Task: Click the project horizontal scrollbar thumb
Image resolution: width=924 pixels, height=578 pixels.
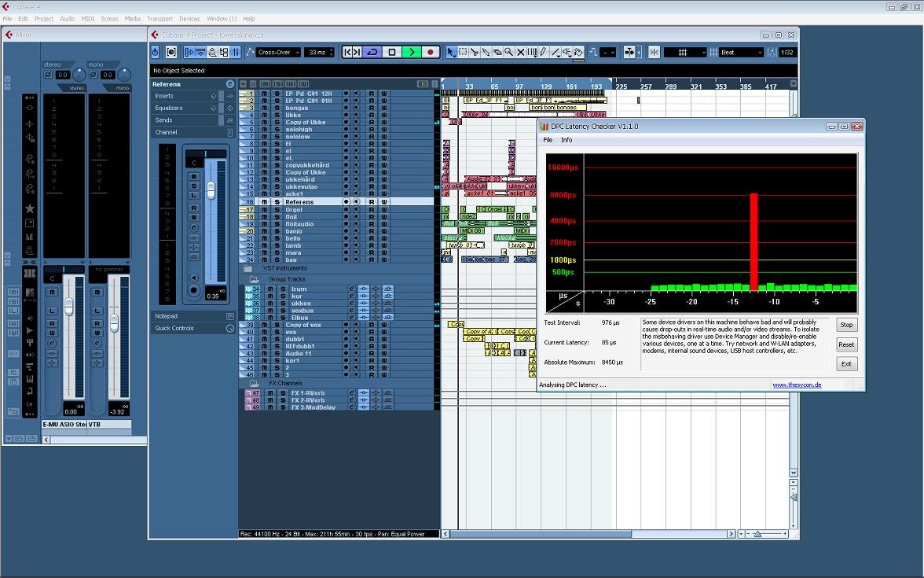Action: coord(541,534)
